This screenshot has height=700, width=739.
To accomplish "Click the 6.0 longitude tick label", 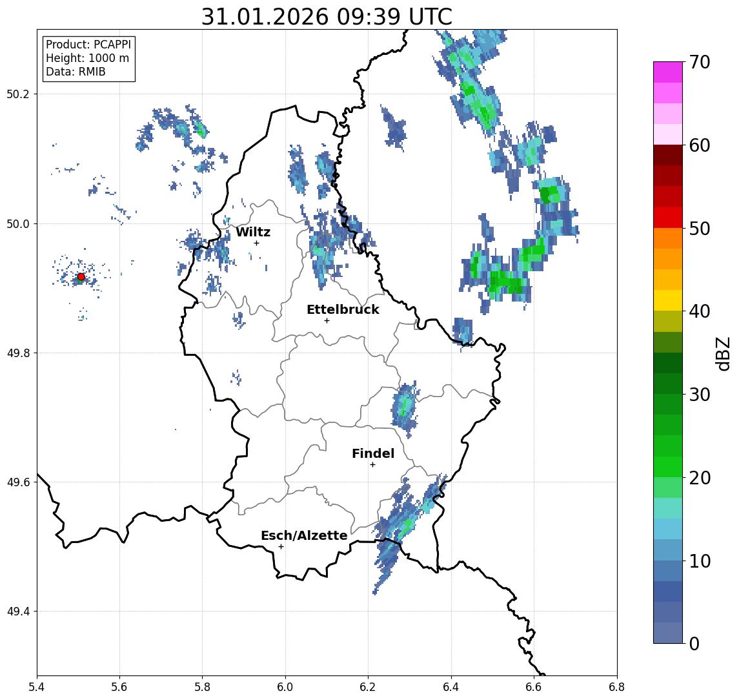I will point(286,687).
